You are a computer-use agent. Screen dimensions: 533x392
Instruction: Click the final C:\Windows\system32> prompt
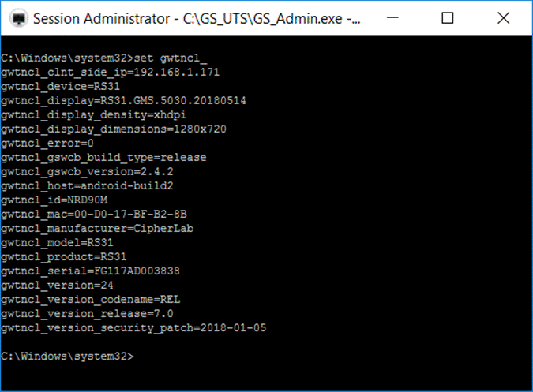coord(67,357)
